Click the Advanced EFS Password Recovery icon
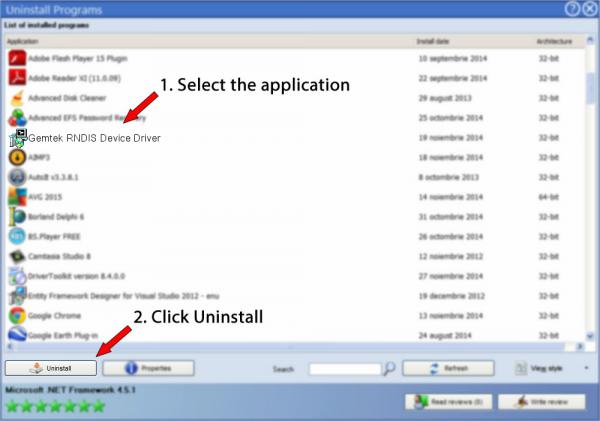The image size is (600, 421). point(17,117)
